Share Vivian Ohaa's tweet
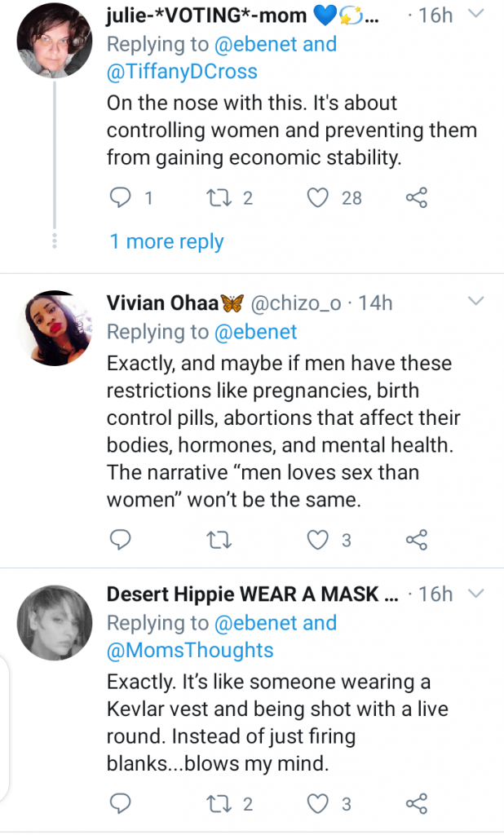The height and width of the screenshot is (835, 504). click(416, 539)
